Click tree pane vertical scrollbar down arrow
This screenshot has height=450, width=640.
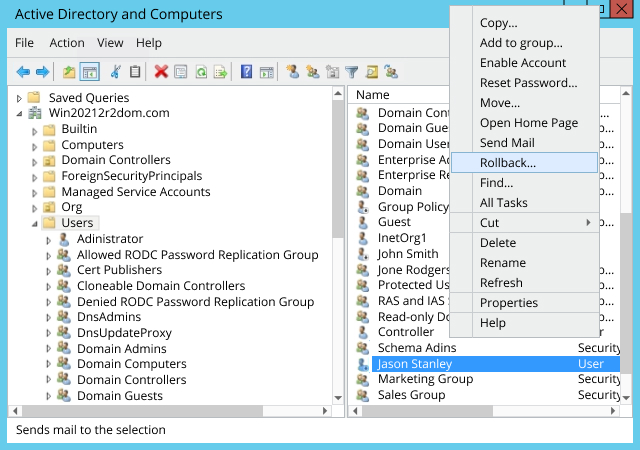[x=338, y=398]
